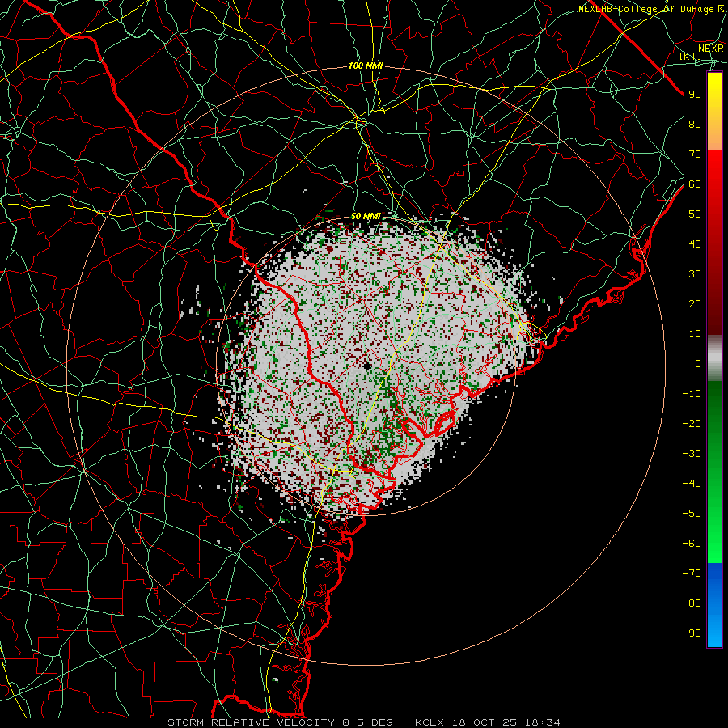Click the 0.5 DEG elevation text
This screenshot has height=728, width=728.
coord(368,722)
